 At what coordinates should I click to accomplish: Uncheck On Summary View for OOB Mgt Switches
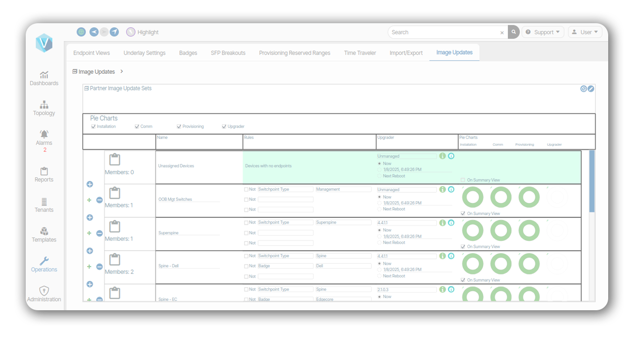tap(463, 213)
